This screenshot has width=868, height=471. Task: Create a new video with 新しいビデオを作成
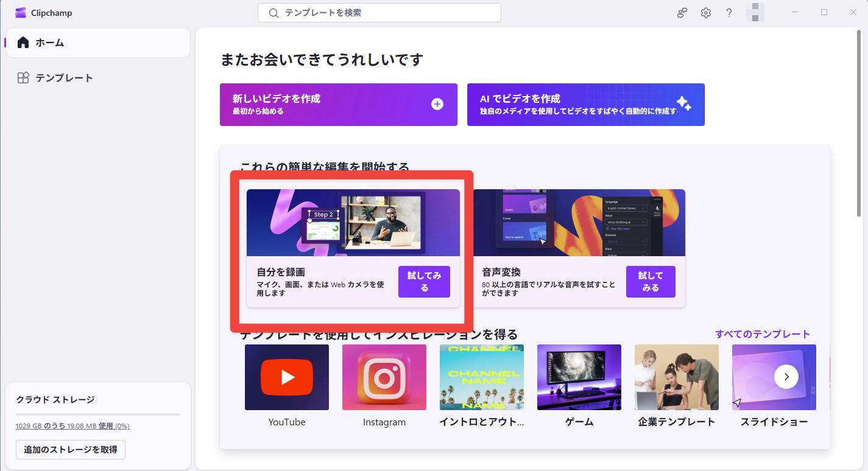coord(338,105)
